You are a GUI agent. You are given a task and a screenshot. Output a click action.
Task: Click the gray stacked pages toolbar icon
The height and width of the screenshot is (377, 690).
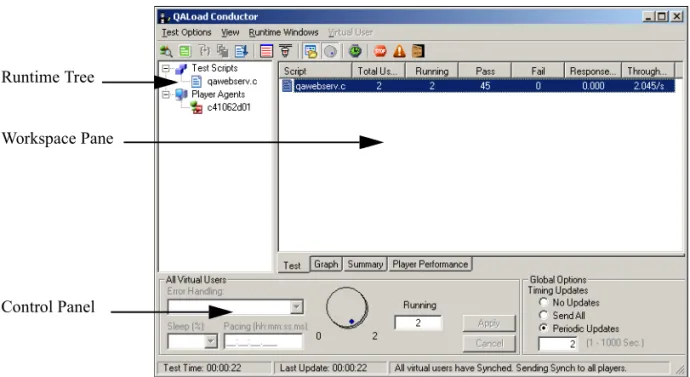(223, 51)
